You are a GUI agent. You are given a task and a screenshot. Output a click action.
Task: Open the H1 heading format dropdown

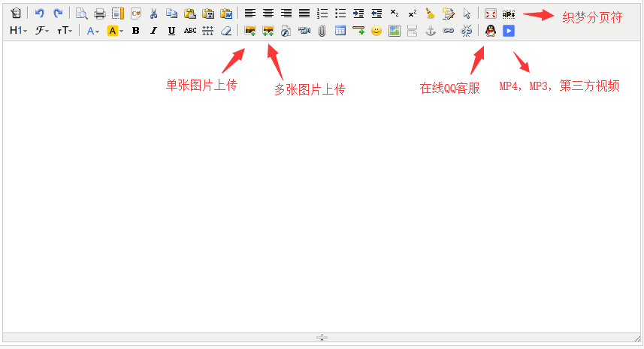[x=19, y=30]
